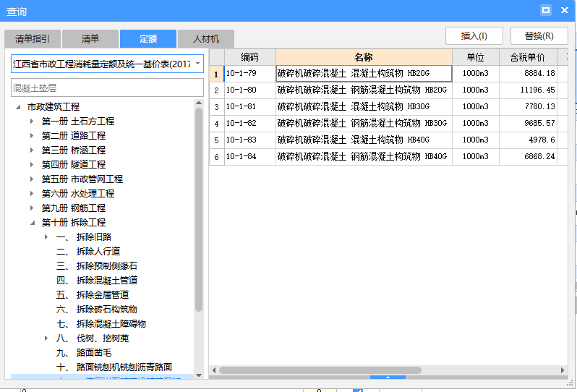Click the 单位 column header
This screenshot has width=577, height=392.
476,57
